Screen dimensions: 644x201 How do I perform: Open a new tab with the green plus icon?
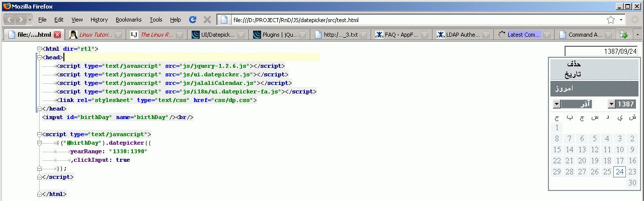click(624, 35)
